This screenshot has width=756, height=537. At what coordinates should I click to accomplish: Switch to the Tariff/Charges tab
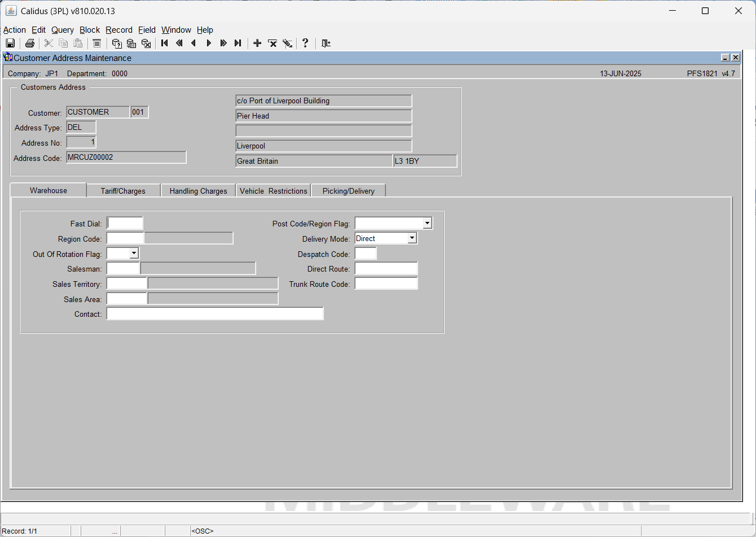[x=123, y=191]
